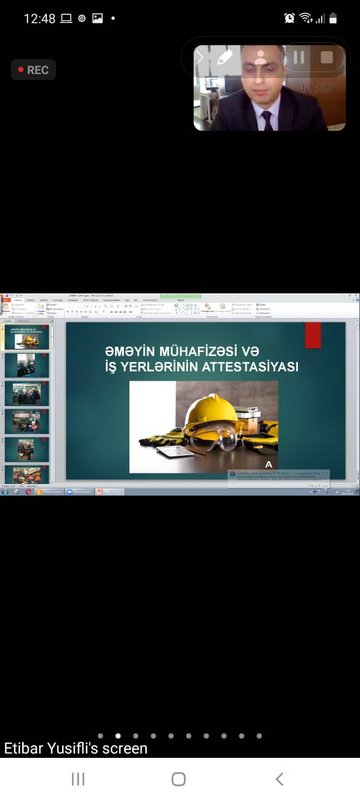Click the slide title ƏMƏYİN MÜHAFİZƏSİ text
Image resolution: width=360 pixels, height=800 pixels.
(182, 351)
